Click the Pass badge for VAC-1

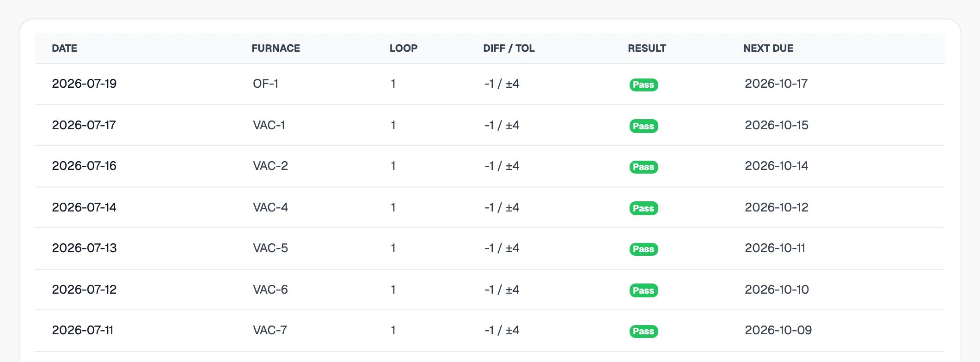click(643, 126)
